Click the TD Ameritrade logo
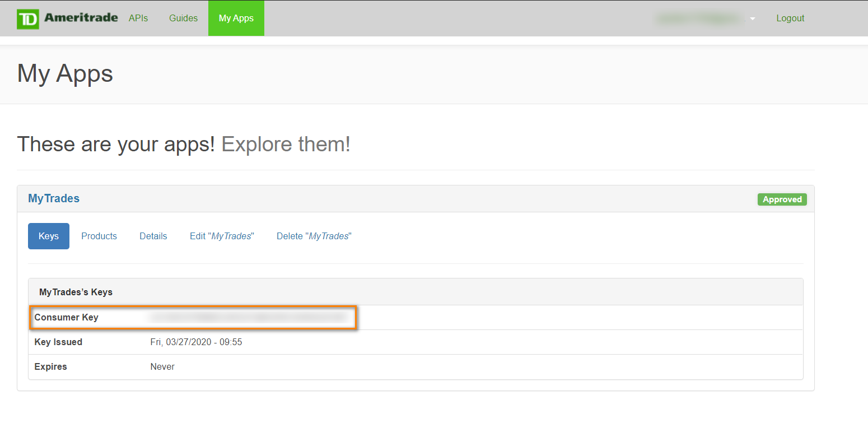 (x=67, y=18)
